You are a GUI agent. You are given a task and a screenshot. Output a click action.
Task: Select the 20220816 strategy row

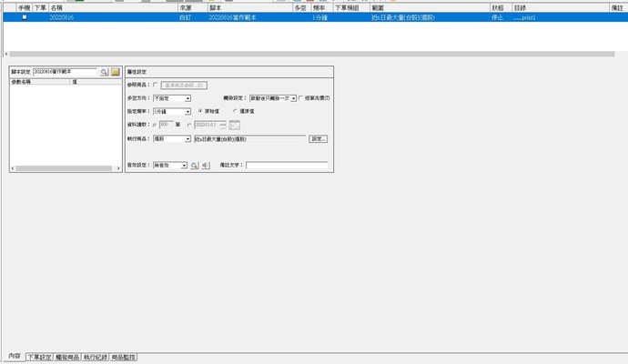tap(109, 17)
